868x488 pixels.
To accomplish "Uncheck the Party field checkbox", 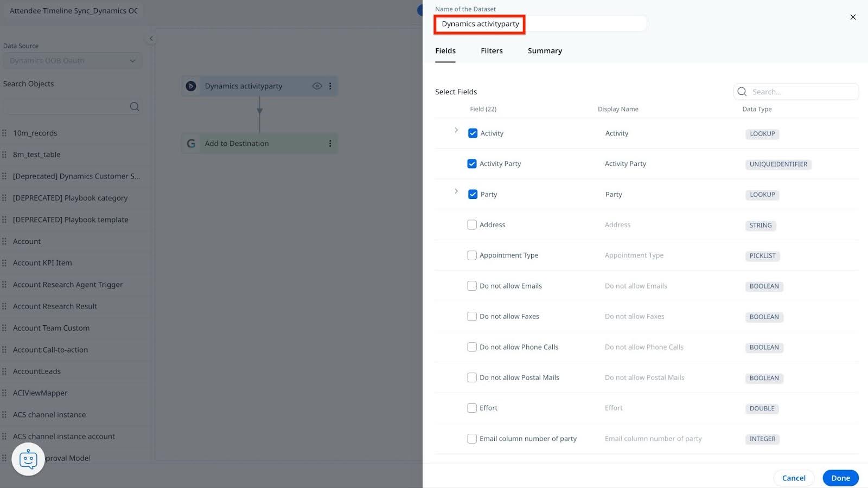I will point(473,194).
